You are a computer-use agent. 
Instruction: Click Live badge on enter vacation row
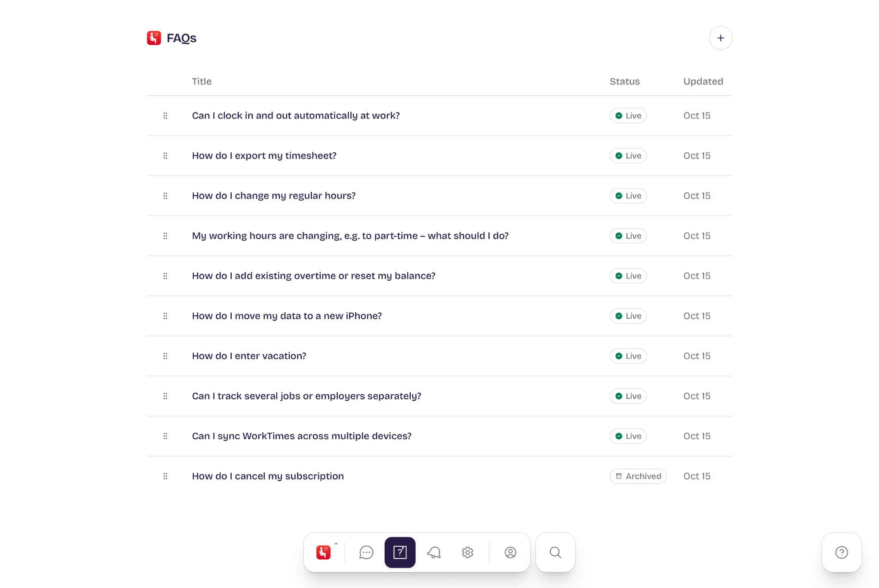(x=628, y=356)
